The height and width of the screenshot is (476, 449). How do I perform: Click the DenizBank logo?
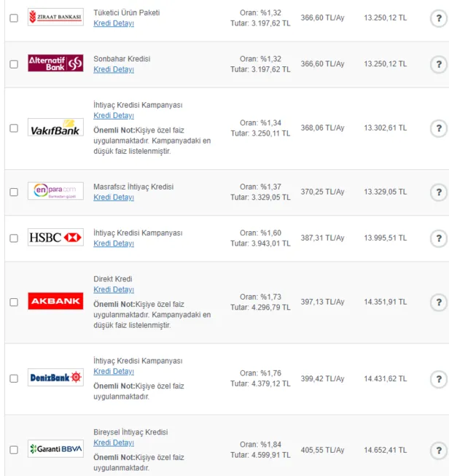click(x=55, y=379)
